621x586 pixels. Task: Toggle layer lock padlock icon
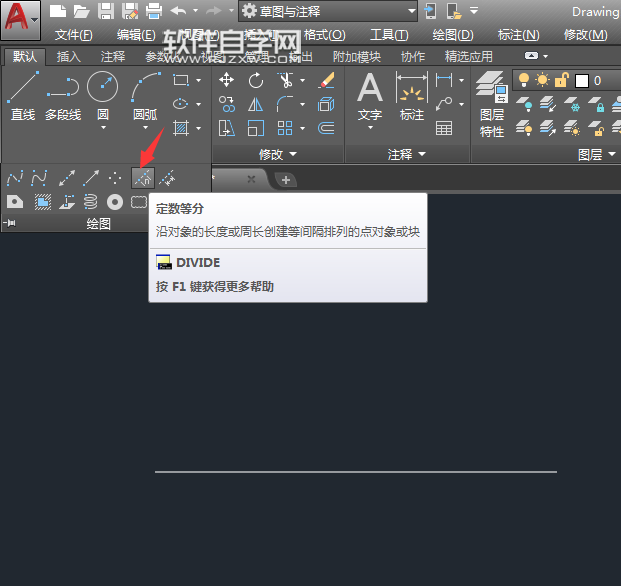click(562, 80)
